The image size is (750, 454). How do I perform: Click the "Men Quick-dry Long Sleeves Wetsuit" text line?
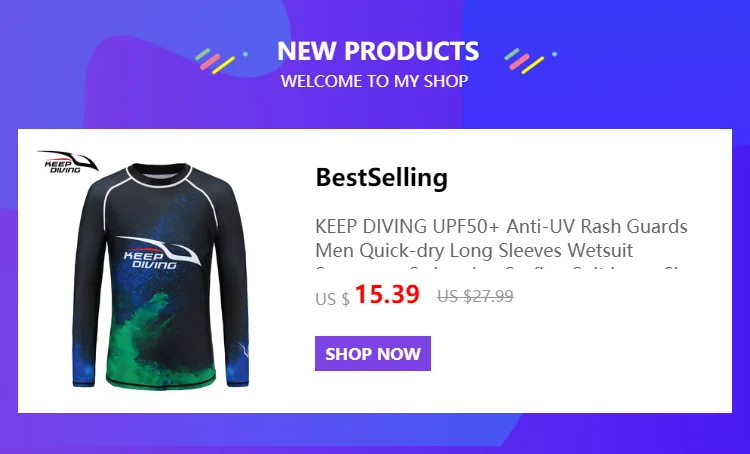coord(474,250)
